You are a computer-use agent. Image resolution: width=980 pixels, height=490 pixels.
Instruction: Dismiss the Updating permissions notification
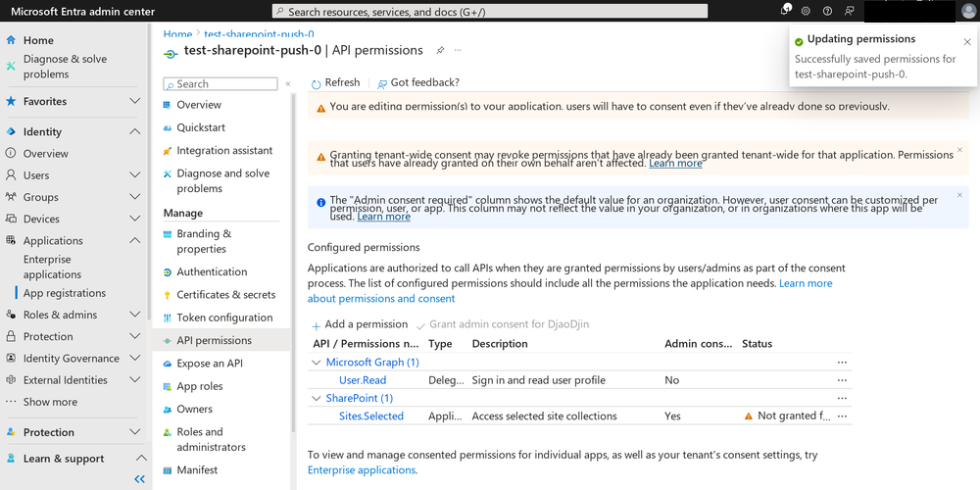point(967,42)
